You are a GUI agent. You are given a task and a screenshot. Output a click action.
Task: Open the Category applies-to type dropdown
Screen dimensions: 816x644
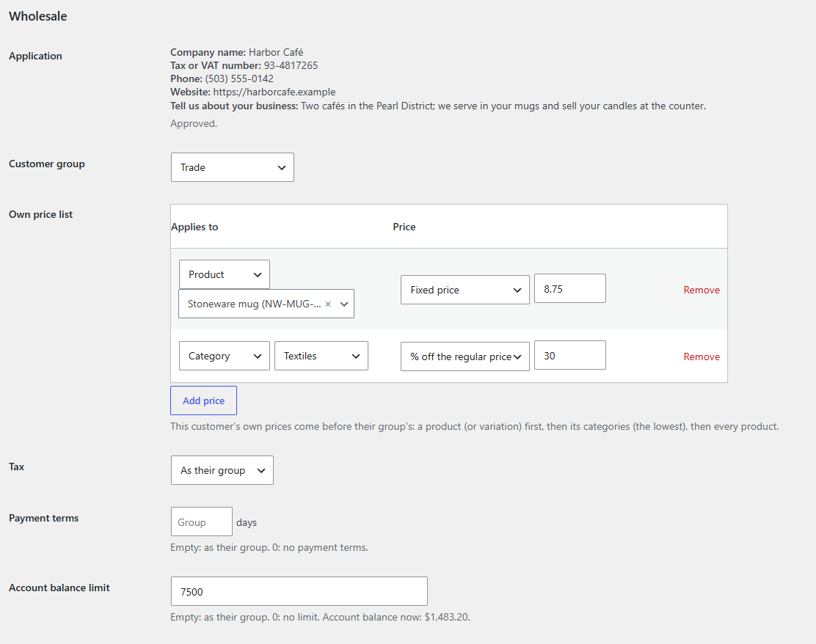(x=225, y=356)
